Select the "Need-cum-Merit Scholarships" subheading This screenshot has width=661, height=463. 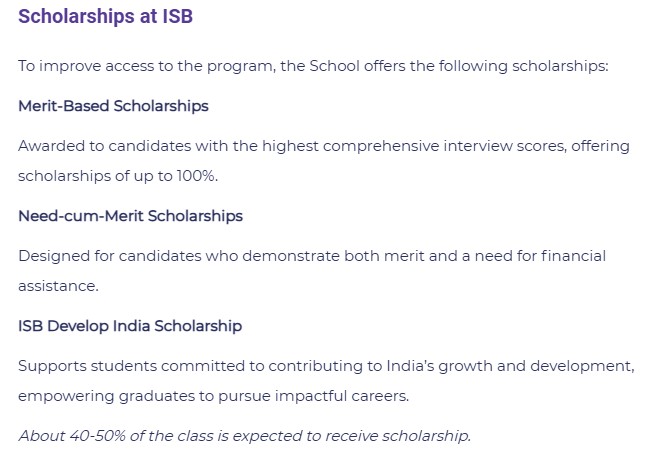point(130,215)
